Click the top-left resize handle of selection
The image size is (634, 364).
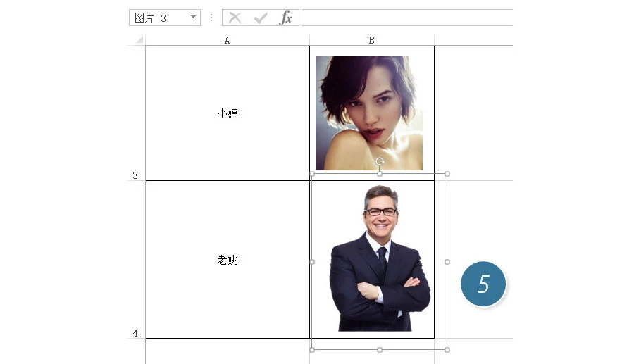(312, 174)
